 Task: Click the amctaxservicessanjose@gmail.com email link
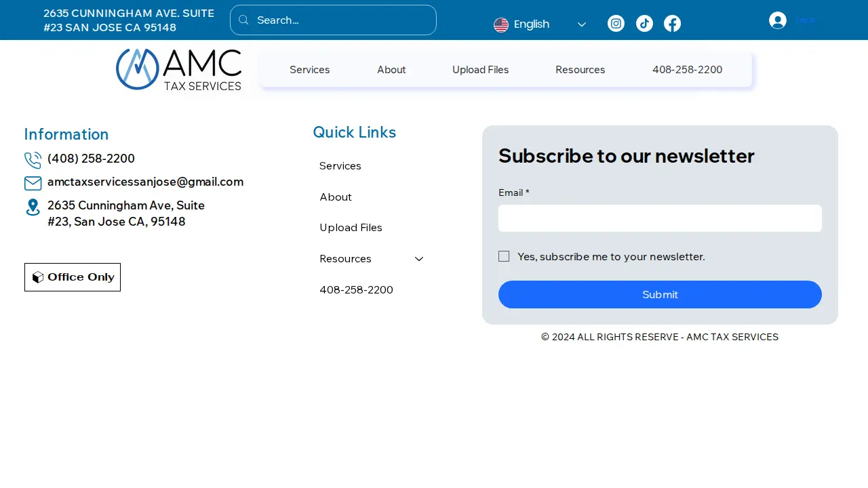[x=145, y=182]
